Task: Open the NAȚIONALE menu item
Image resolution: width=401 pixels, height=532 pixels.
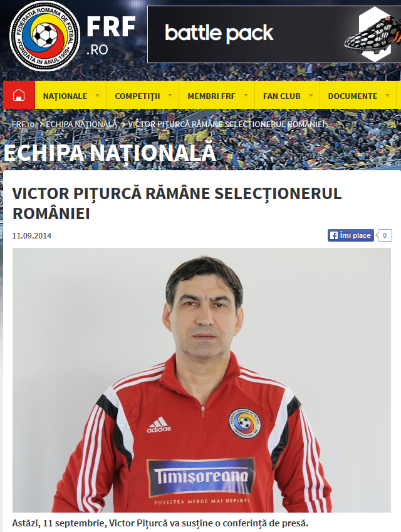Action: click(65, 96)
